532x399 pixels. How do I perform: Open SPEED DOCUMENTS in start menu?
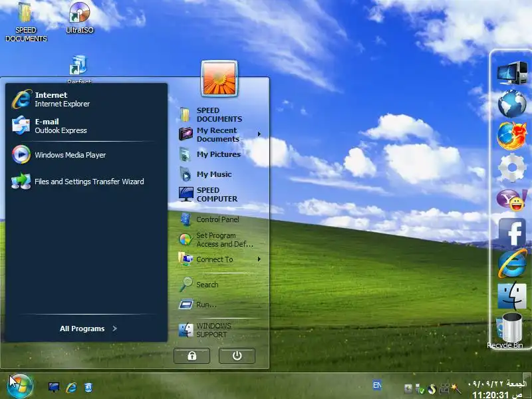219,114
